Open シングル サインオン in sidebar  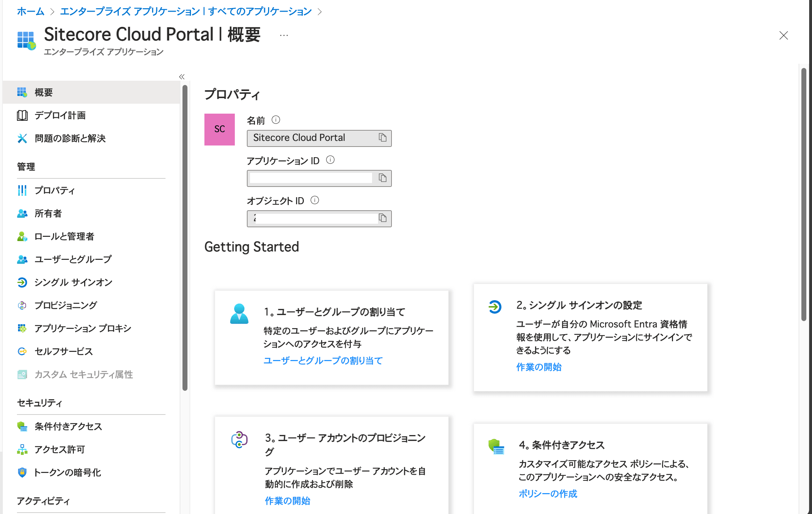(73, 282)
